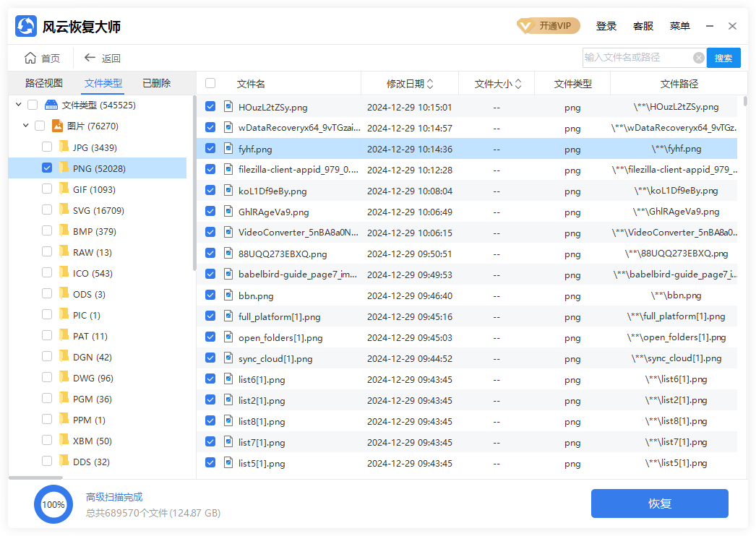Switch to the 已删除 tab

156,83
